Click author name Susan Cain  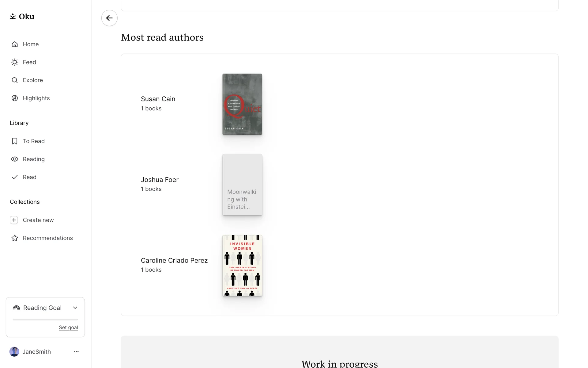(x=158, y=99)
